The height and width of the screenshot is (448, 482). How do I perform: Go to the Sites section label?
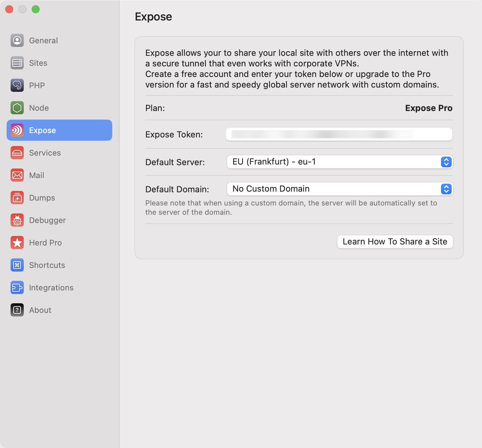coord(38,63)
